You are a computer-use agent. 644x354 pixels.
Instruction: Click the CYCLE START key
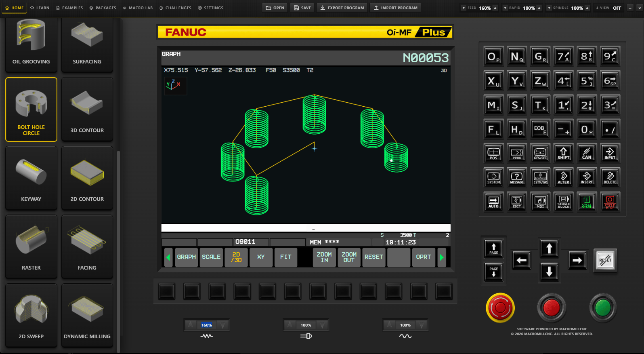click(587, 201)
